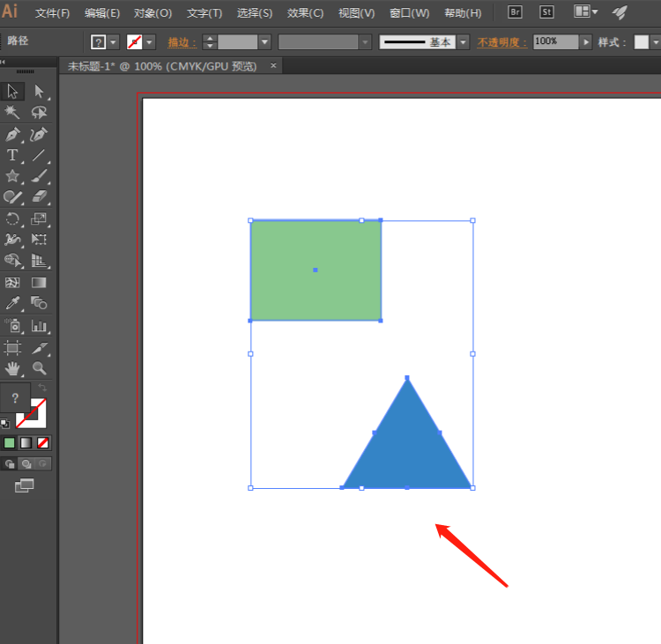Open the 基本 brush definition dropdown
Image resolution: width=661 pixels, height=644 pixels.
(464, 42)
